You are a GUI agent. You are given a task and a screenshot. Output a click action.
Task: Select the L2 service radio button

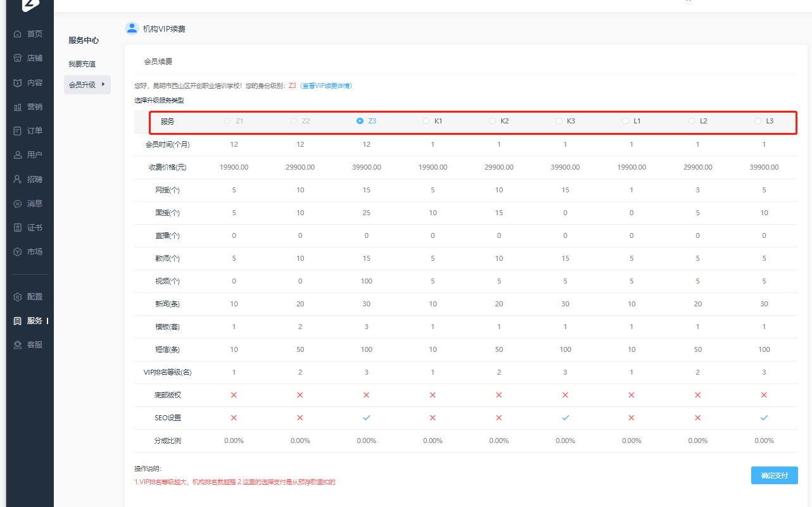[x=692, y=121]
